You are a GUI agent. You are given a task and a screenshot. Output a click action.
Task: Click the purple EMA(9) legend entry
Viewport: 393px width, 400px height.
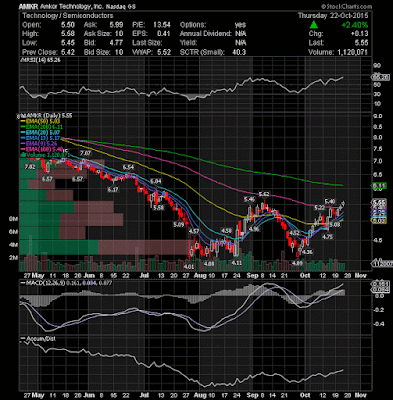39,144
